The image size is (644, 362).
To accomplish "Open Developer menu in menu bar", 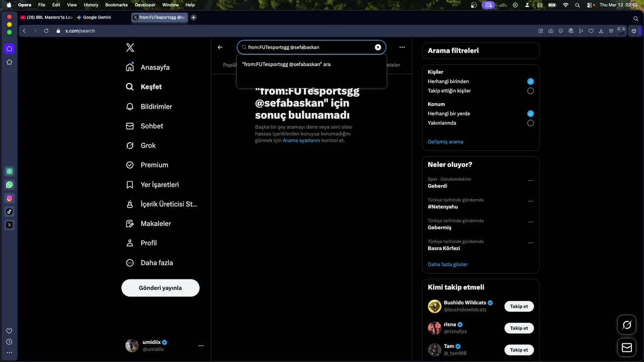I will 145,5.
